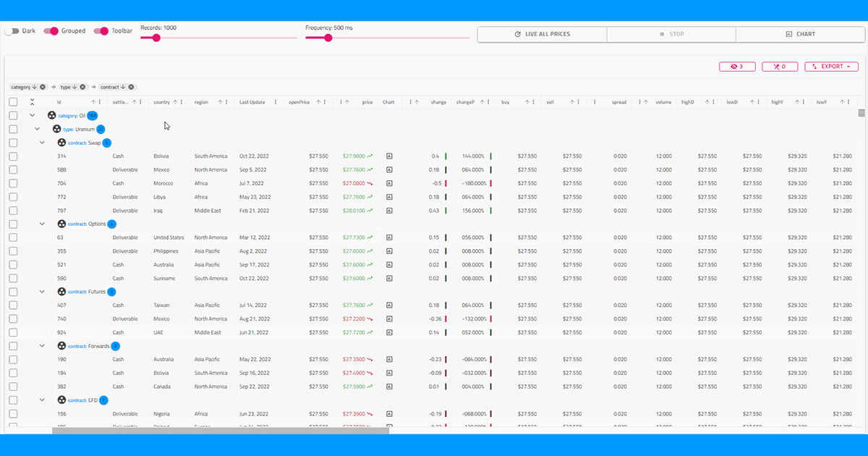868x456 pixels.
Task: Click expand/collapse all groups icon in header
Action: (33, 102)
